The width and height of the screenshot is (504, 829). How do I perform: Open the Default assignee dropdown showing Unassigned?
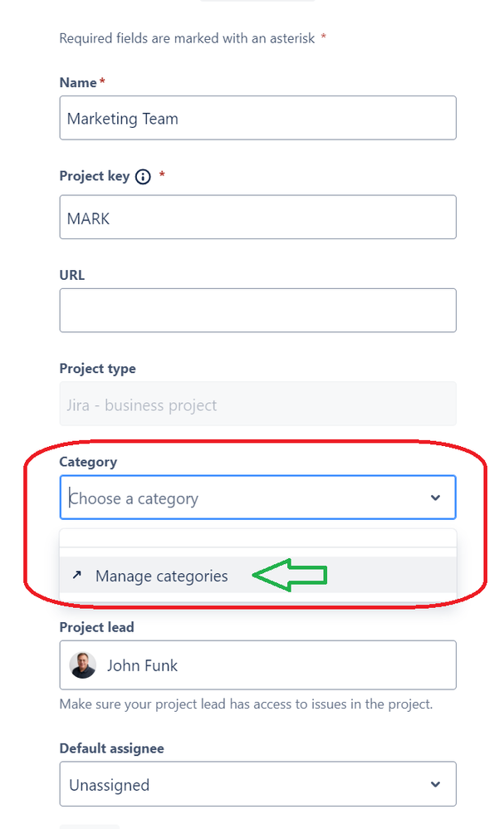click(257, 784)
